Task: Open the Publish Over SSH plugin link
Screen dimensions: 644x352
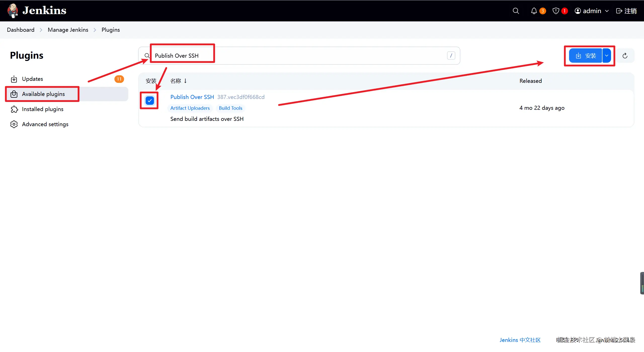Action: point(192,97)
